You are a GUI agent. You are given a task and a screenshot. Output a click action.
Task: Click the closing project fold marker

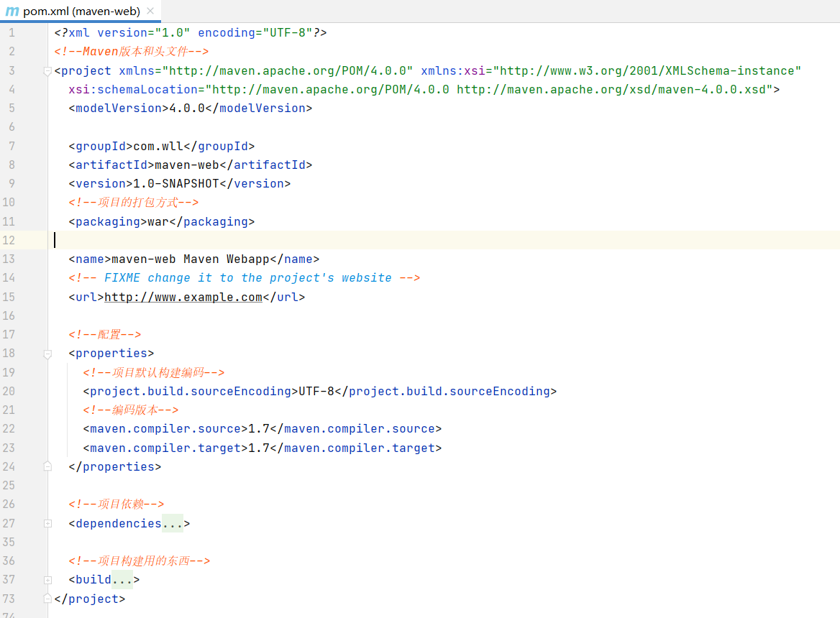coord(47,599)
